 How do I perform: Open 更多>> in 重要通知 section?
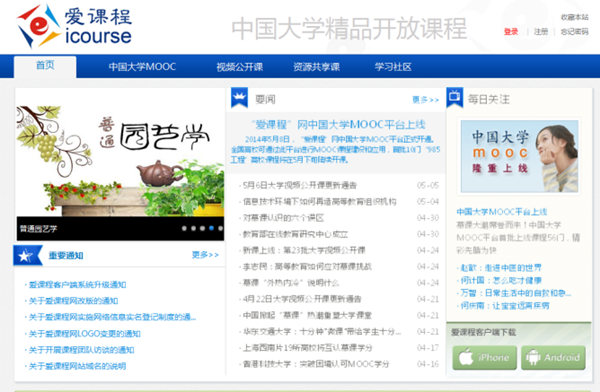tap(205, 255)
